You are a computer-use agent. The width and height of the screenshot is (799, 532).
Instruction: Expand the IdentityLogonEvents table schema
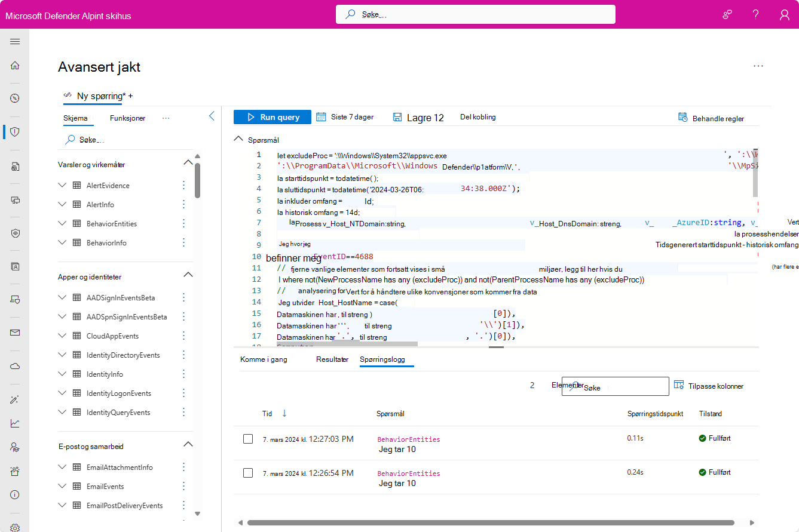click(62, 393)
